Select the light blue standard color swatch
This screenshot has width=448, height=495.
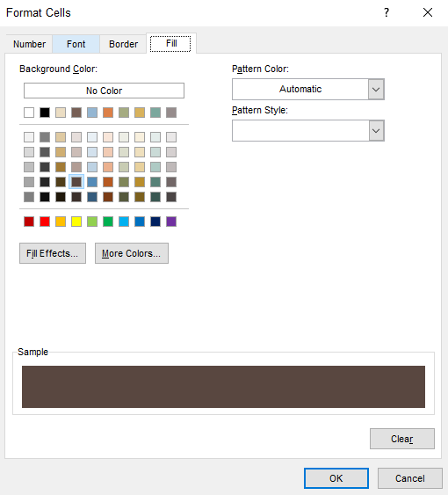point(124,222)
